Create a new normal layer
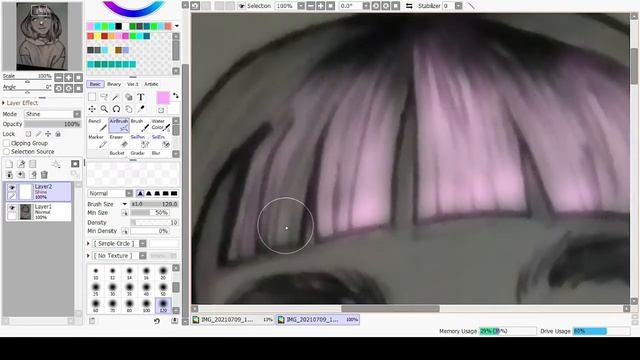The height and width of the screenshot is (360, 640). (9, 164)
